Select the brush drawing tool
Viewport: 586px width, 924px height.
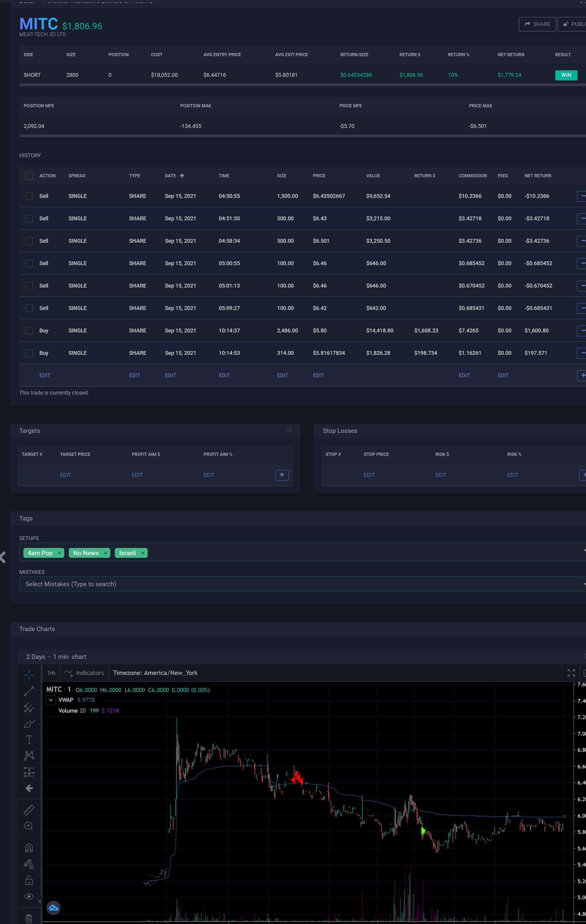click(29, 724)
